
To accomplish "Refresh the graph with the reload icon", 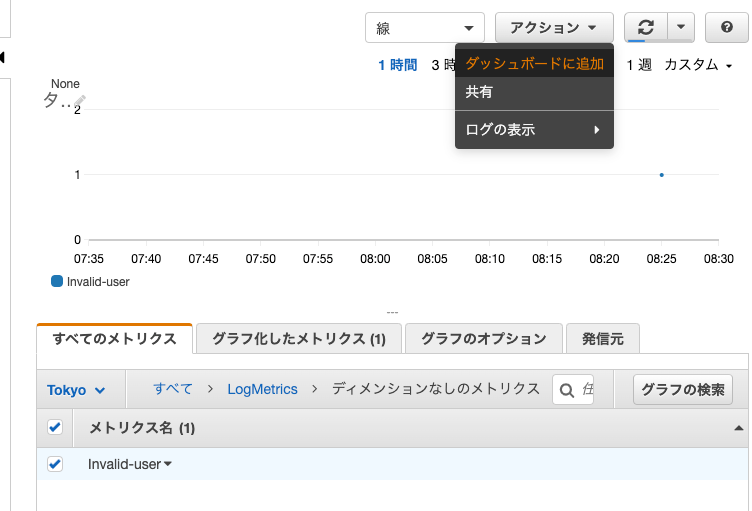I will click(646, 27).
